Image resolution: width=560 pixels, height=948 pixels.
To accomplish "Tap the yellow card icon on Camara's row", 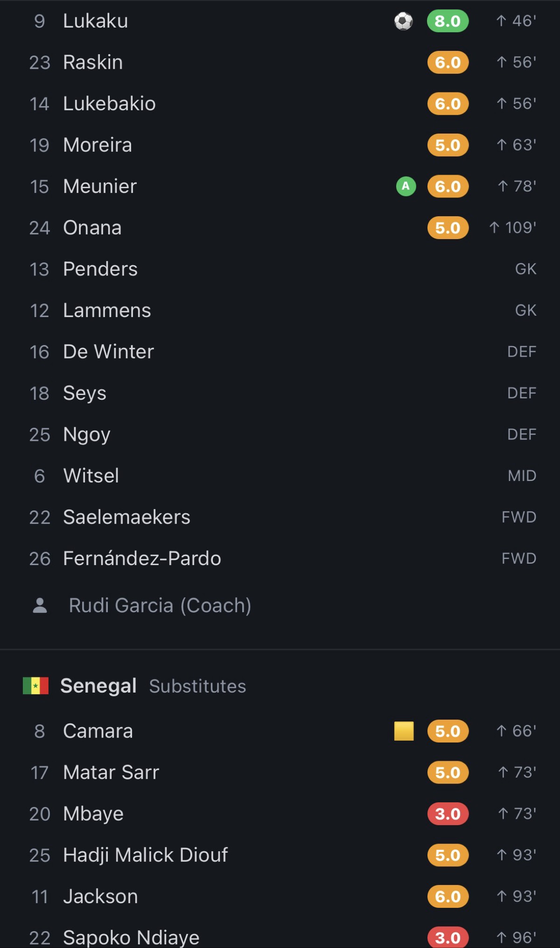I will click(x=404, y=731).
